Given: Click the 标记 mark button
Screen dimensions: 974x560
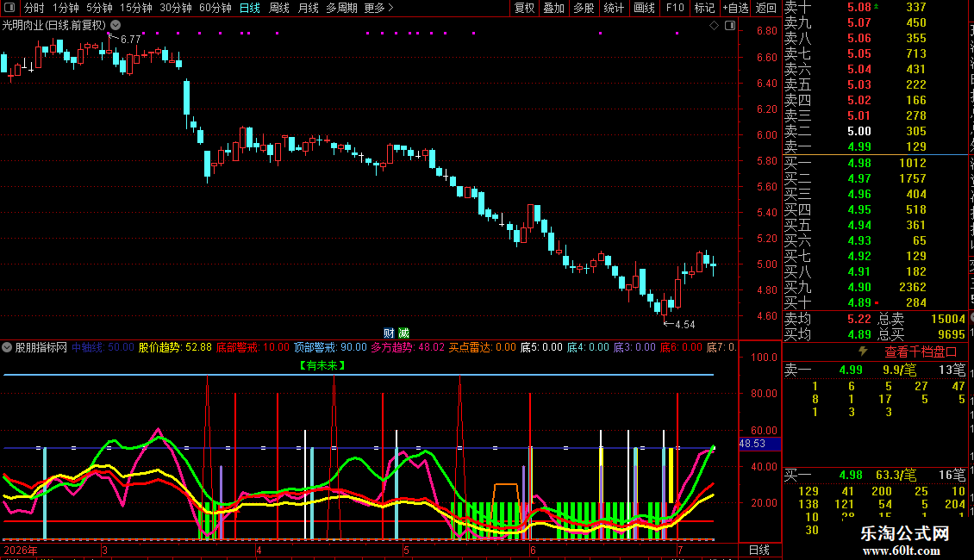Looking at the screenshot, I should pos(704,8).
